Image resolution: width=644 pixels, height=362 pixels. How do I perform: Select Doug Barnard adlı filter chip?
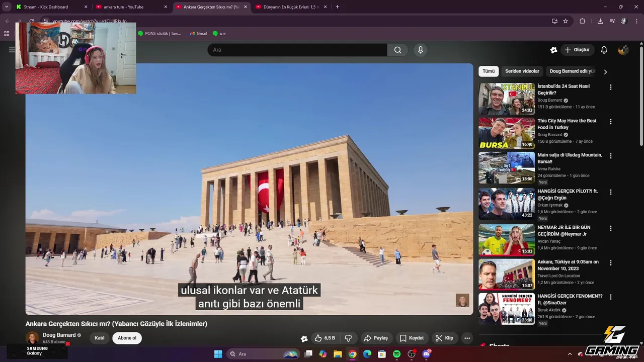point(572,71)
